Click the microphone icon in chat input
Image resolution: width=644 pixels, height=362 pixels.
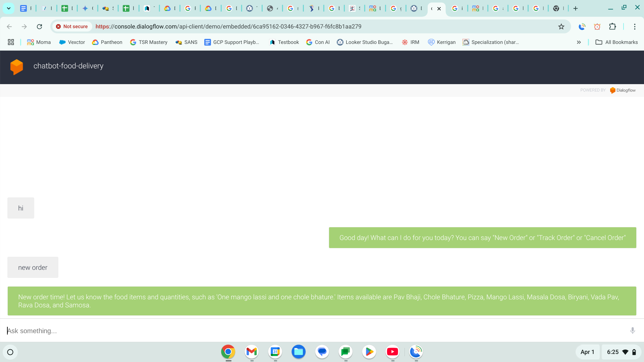[x=632, y=330]
